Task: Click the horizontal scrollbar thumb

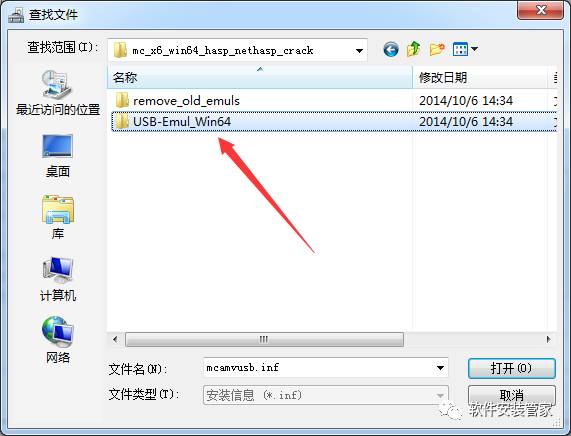Action: coord(264,339)
